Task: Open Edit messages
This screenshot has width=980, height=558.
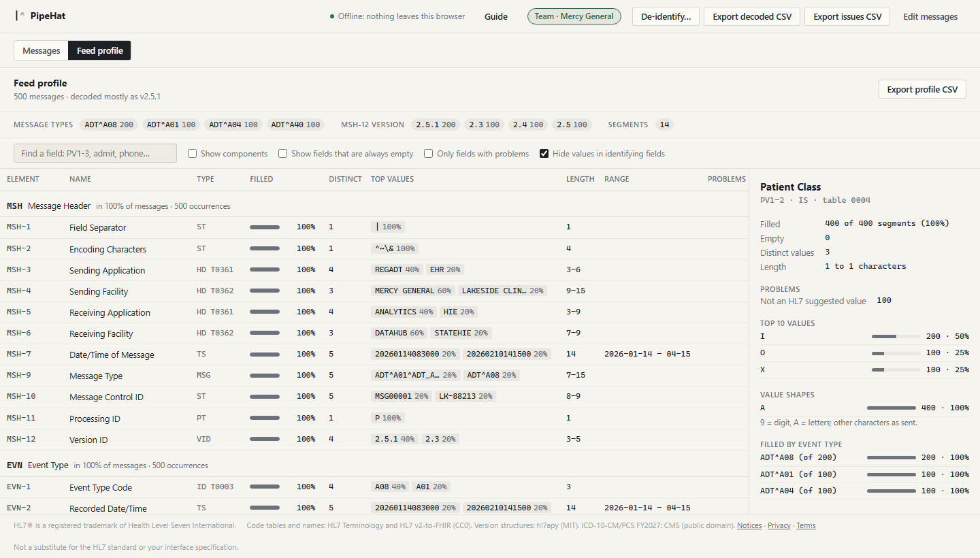Action: coord(930,16)
